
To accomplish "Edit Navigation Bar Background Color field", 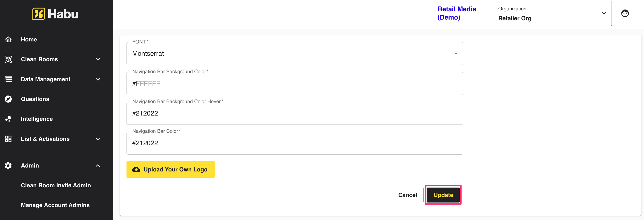I will pyautogui.click(x=294, y=84).
